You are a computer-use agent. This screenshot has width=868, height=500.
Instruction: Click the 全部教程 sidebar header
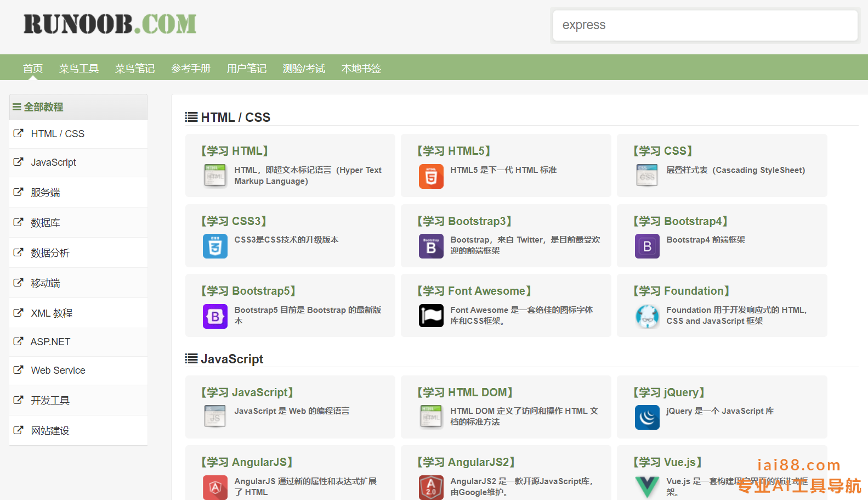click(78, 107)
